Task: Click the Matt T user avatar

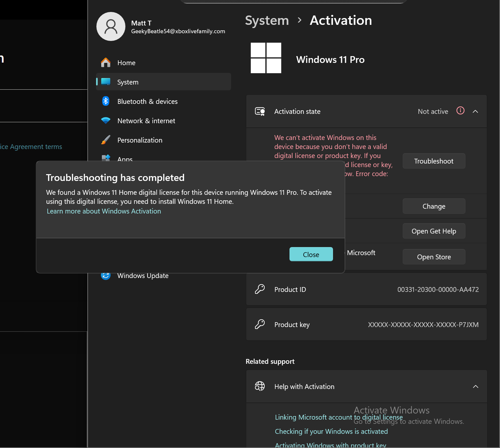Action: (x=111, y=26)
